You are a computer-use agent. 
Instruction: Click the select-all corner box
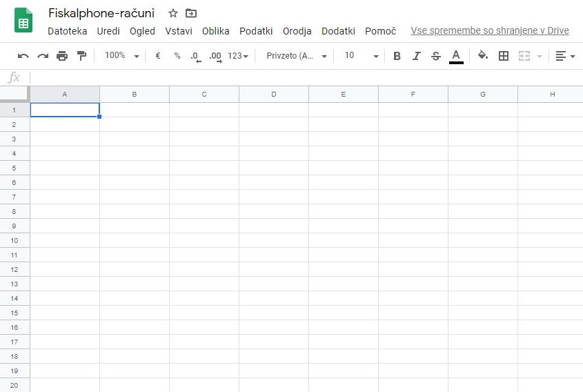(x=14, y=94)
